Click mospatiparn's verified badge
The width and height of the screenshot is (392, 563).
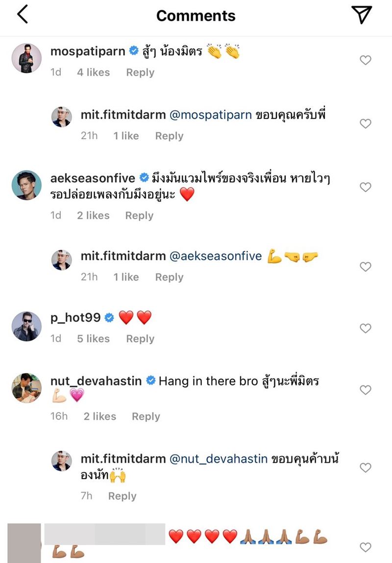point(132,50)
